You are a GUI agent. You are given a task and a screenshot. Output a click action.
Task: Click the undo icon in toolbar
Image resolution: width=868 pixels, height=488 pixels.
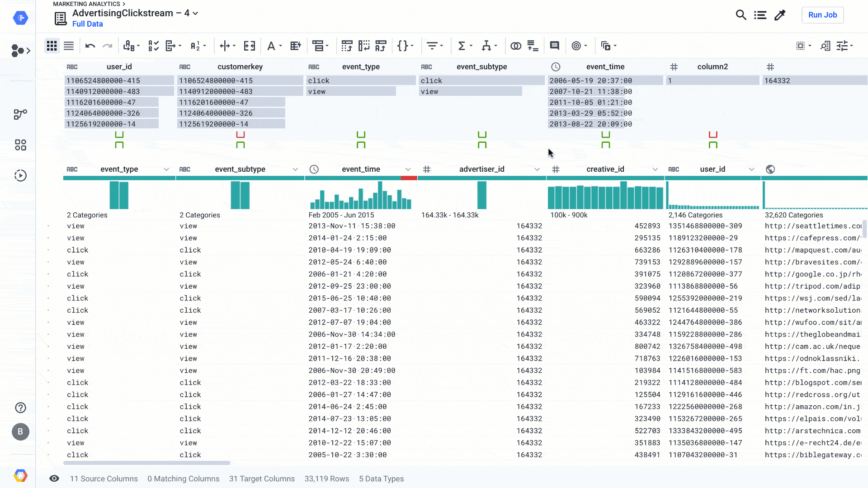coord(90,46)
